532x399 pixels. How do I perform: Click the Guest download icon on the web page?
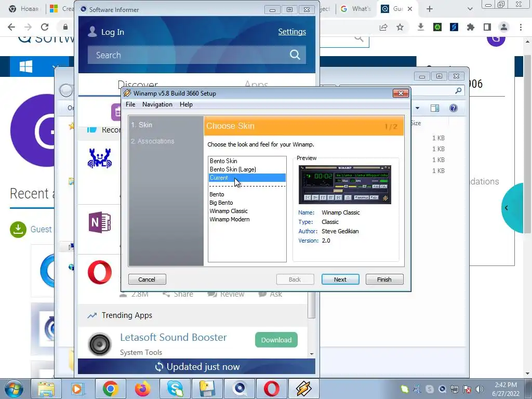pyautogui.click(x=18, y=229)
